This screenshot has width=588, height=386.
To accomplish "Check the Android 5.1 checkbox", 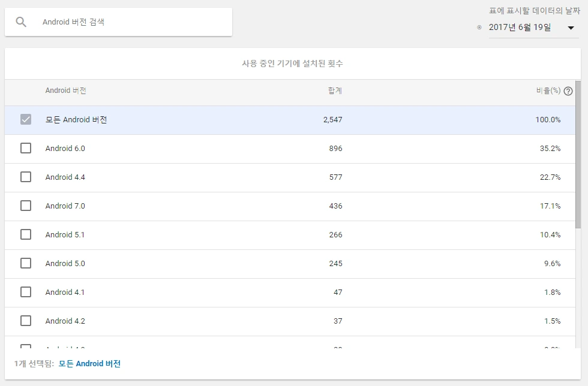I will pos(26,234).
